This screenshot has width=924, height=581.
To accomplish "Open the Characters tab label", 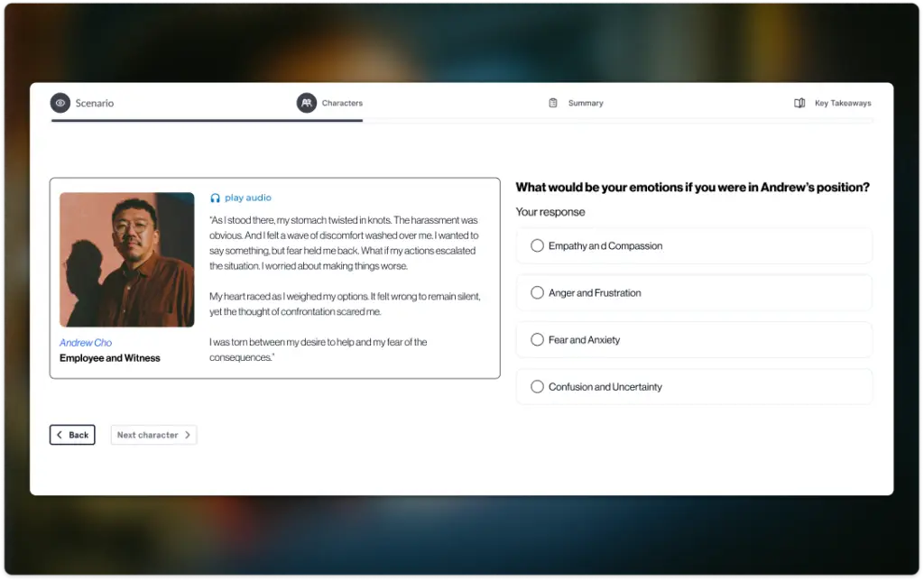I will point(342,103).
